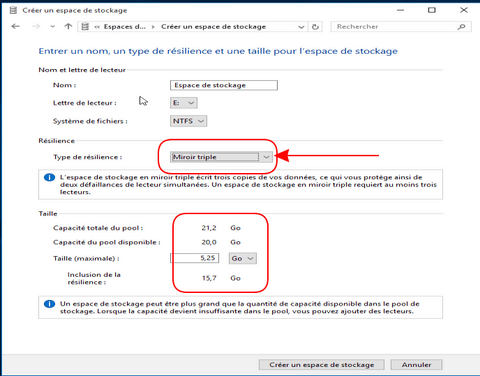Go up one level arrow
Image resolution: width=480 pixels, height=376 pixels.
pyautogui.click(x=68, y=26)
